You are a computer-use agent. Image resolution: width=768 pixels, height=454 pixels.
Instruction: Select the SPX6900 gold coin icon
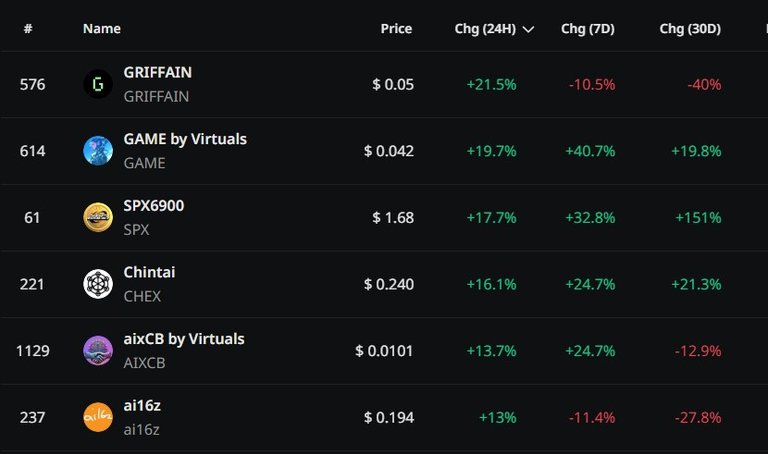tap(98, 217)
